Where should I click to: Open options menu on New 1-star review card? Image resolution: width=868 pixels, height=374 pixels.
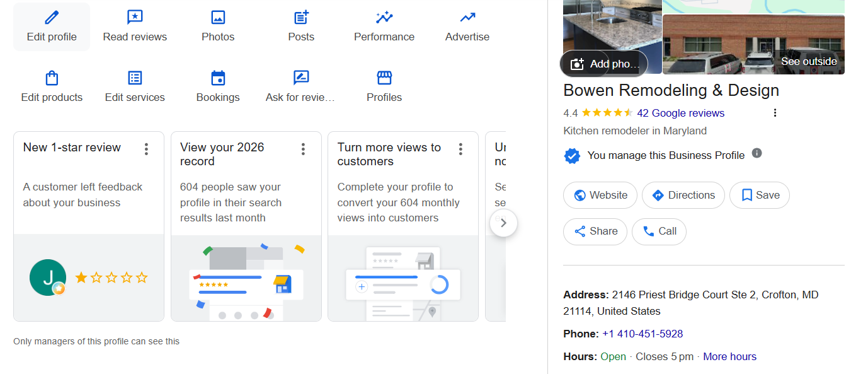point(146,149)
